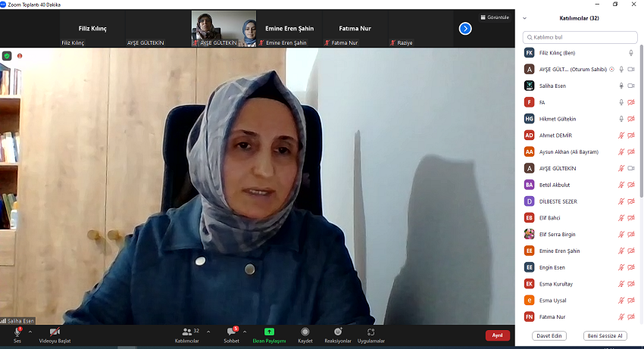Click the Katılımcılar participants icon
Image resolution: width=644 pixels, height=349 pixels.
point(186,333)
